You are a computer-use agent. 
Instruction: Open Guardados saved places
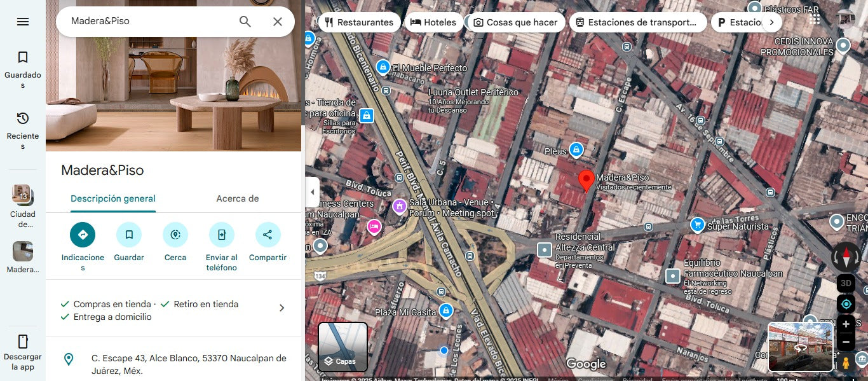click(23, 69)
